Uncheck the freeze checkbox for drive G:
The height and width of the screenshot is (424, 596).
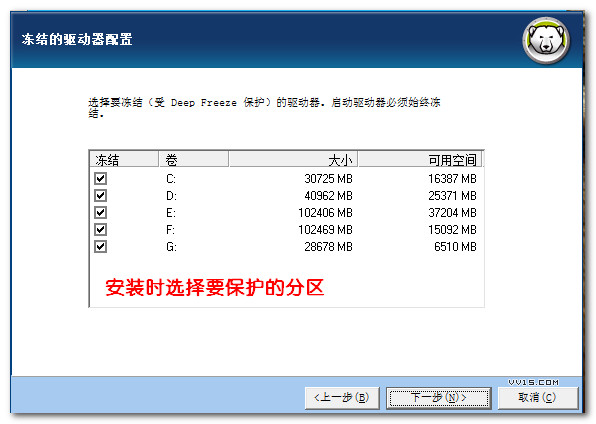(x=100, y=246)
